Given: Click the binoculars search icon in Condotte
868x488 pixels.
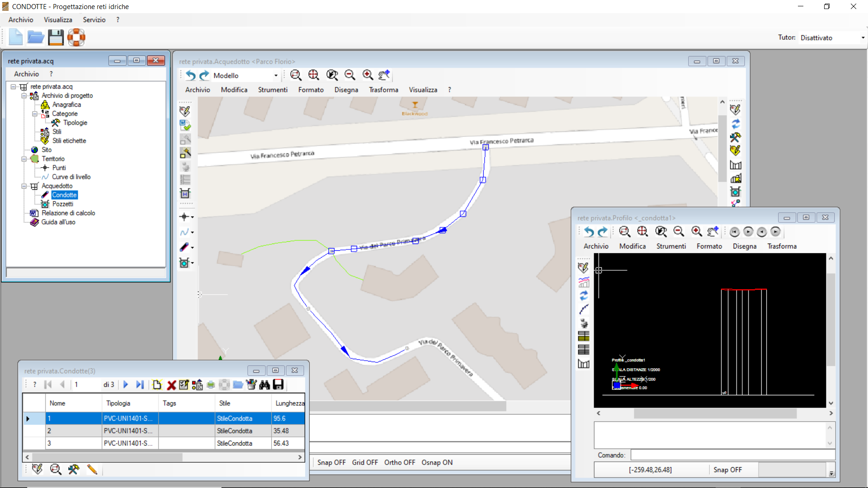Looking at the screenshot, I should tap(264, 385).
